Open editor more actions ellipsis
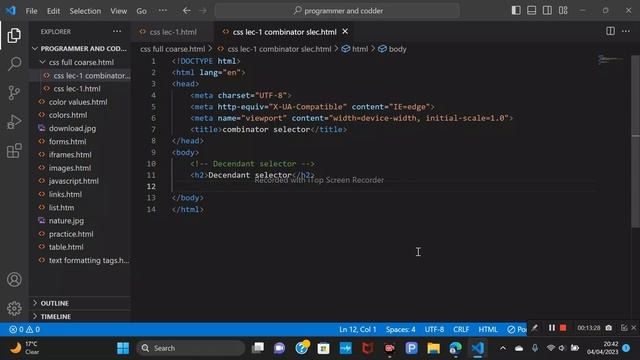 626,31
